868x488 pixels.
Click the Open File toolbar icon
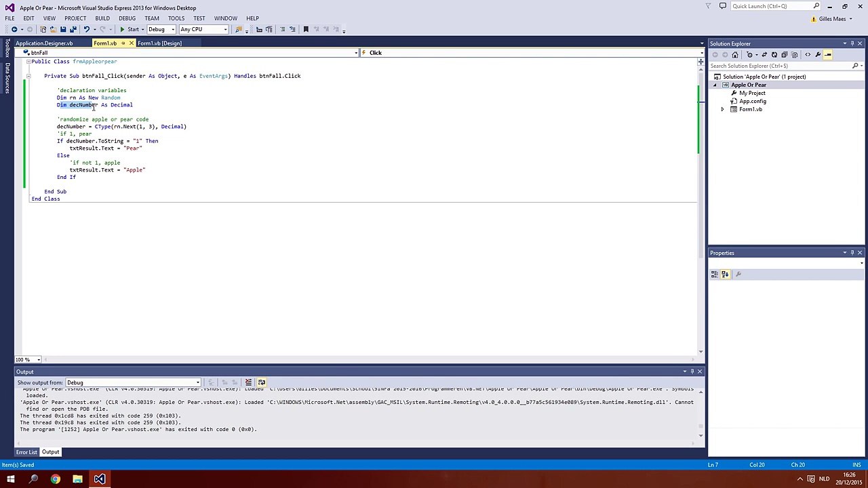(x=53, y=29)
